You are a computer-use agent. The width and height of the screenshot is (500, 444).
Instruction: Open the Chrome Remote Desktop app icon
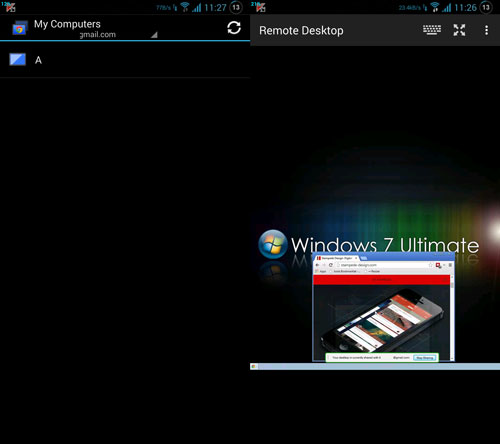[x=19, y=28]
